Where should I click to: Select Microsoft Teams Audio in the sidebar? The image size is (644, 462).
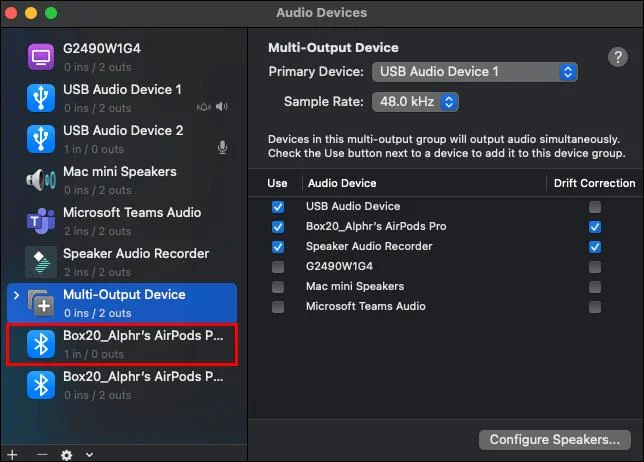tap(122, 221)
